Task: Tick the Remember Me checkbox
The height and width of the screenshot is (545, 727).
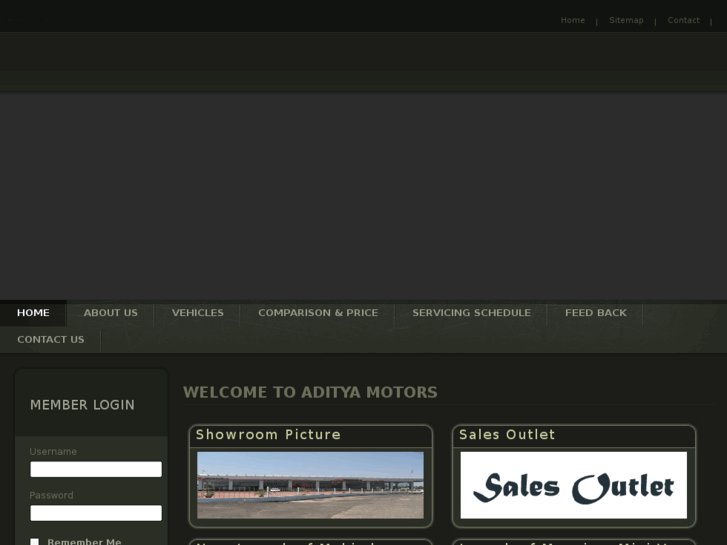Action: coord(34,542)
